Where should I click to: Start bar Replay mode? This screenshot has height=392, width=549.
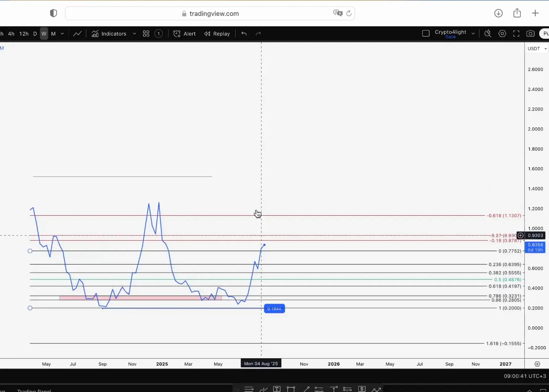(x=217, y=34)
